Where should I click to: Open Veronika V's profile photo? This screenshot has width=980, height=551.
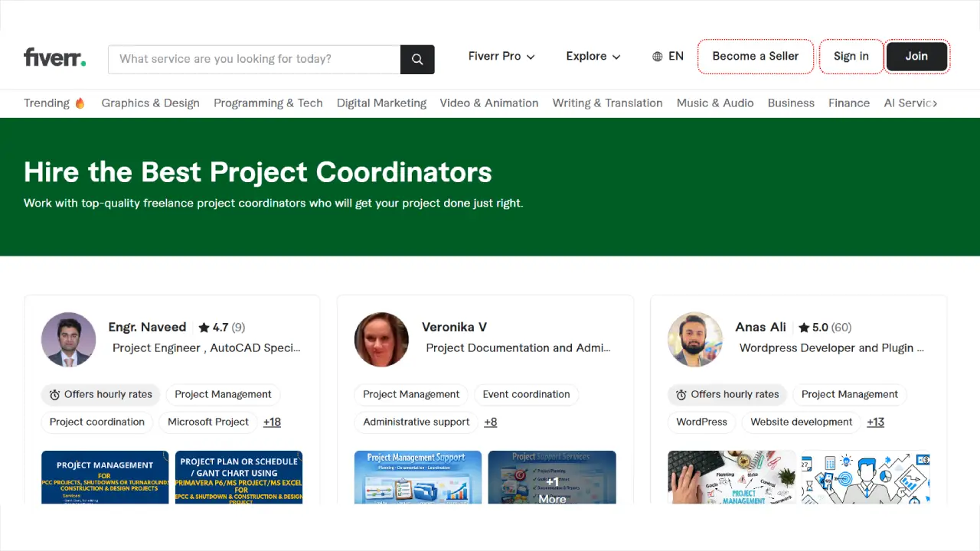click(x=382, y=340)
